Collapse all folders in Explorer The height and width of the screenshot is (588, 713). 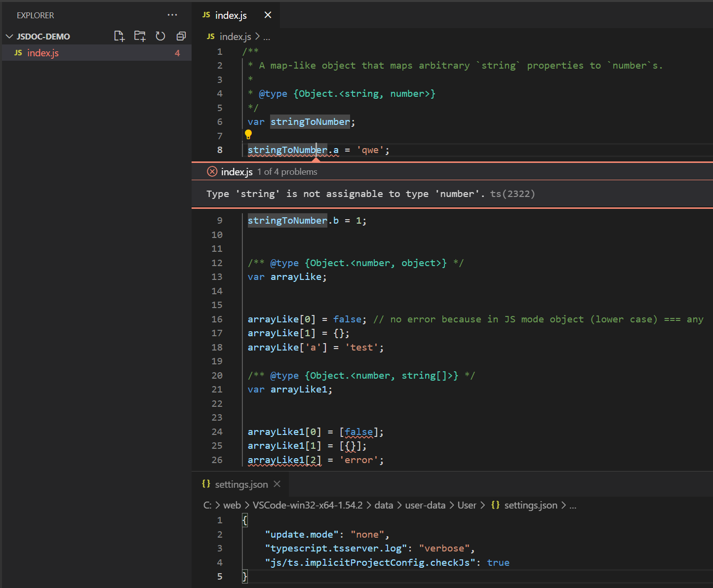pyautogui.click(x=181, y=36)
